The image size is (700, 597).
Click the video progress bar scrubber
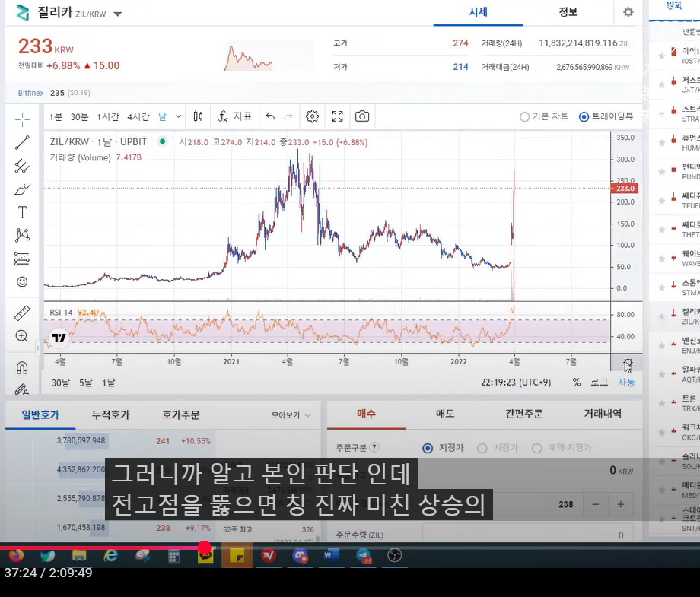coord(205,548)
